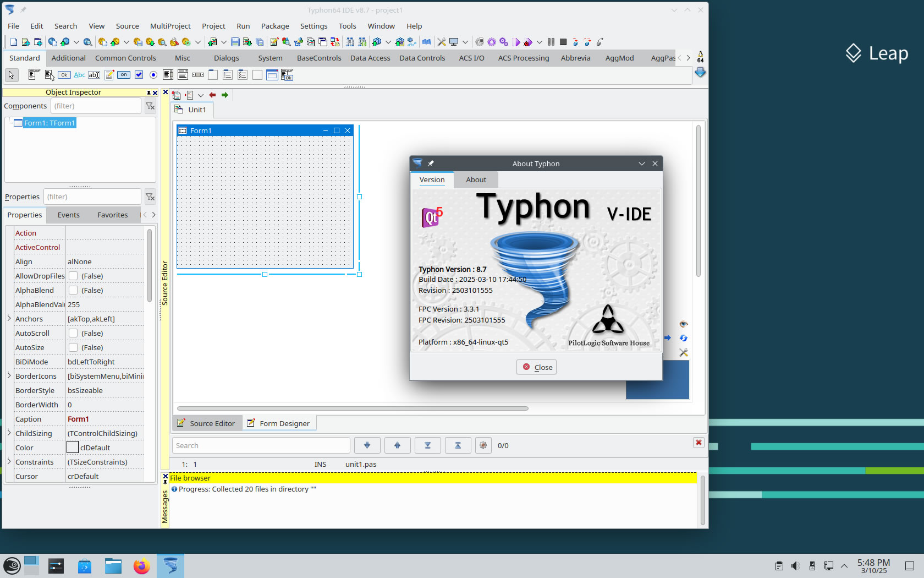Pick the TRadioButton component in the palette
This screenshot has height=578, width=924.
[153, 75]
